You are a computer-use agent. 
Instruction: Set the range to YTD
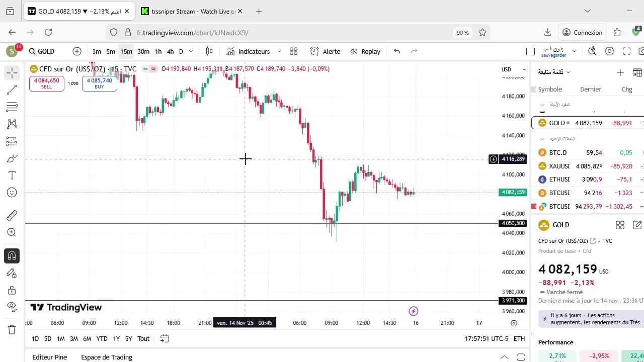click(102, 338)
